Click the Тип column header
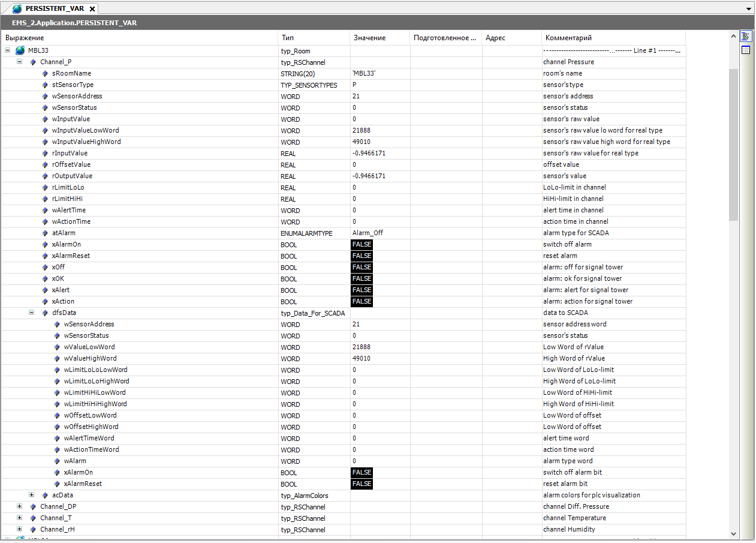 tap(314, 38)
